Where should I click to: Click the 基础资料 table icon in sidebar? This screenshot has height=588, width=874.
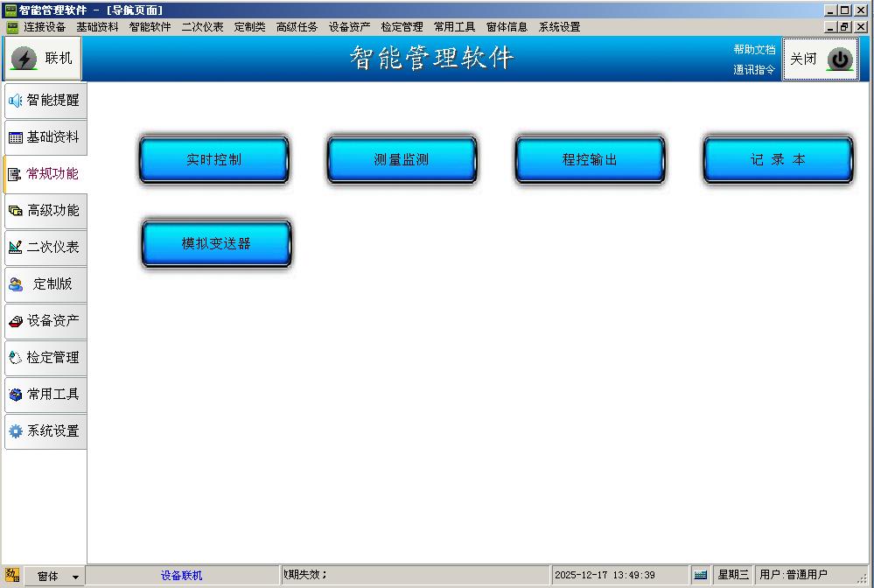(x=15, y=137)
